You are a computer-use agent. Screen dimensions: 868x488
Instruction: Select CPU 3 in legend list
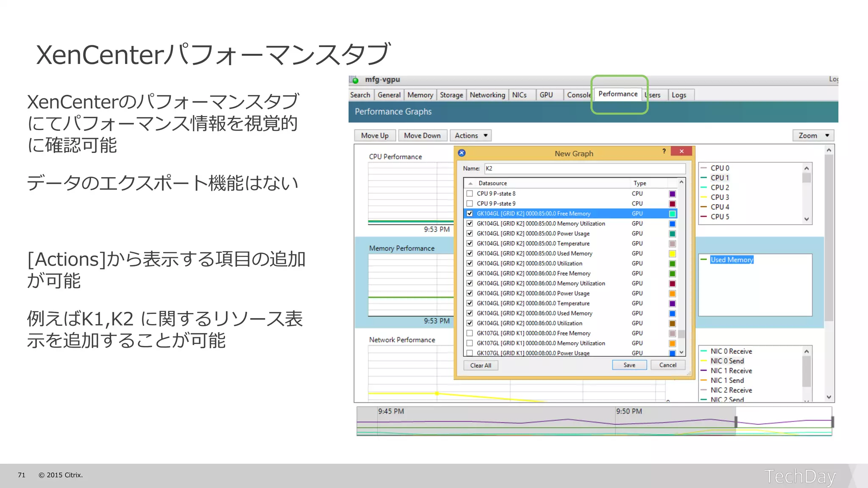(720, 197)
